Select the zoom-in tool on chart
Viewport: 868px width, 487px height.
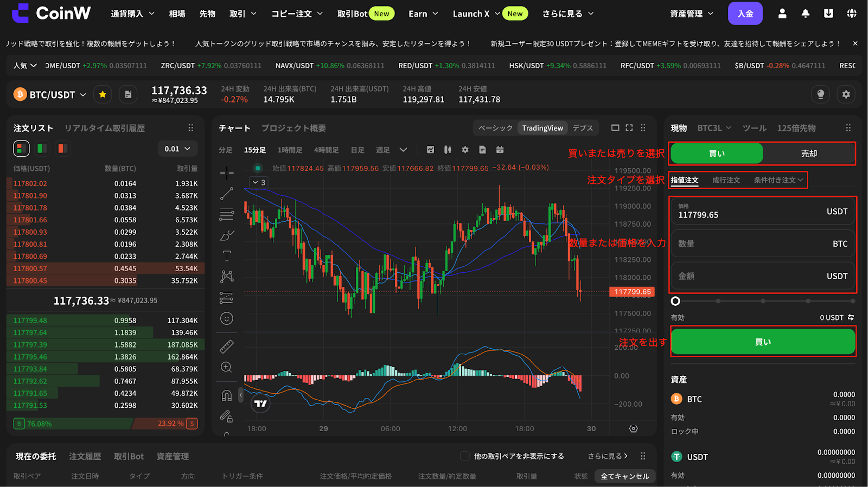(x=227, y=367)
